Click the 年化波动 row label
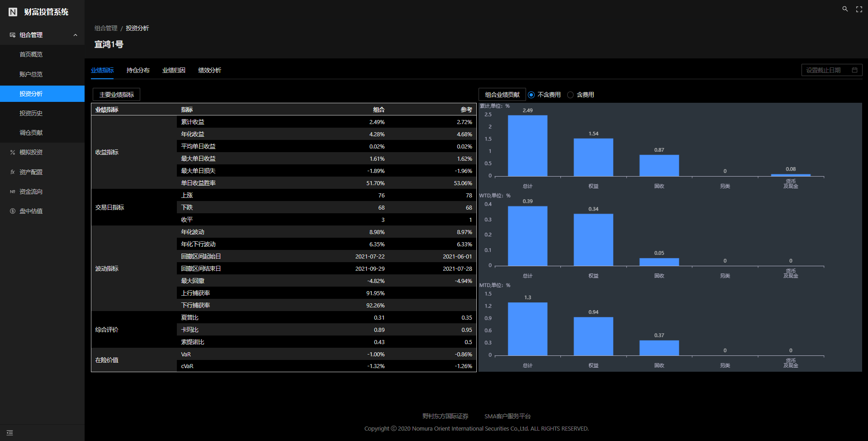The height and width of the screenshot is (441, 868). [x=193, y=232]
